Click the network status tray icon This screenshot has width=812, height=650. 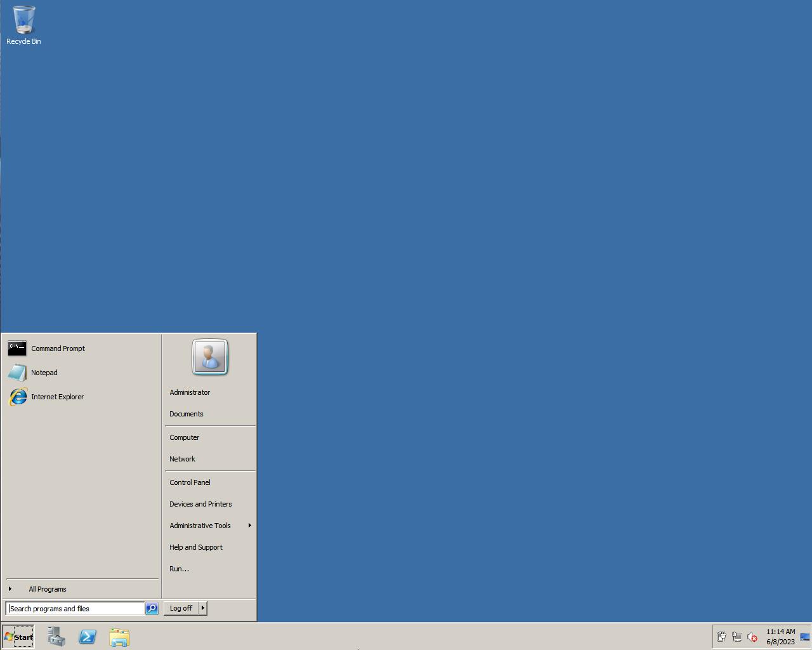[737, 637]
